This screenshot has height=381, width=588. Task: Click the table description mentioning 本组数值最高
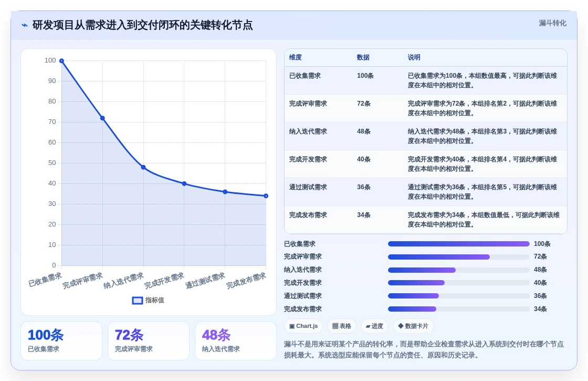coord(482,80)
